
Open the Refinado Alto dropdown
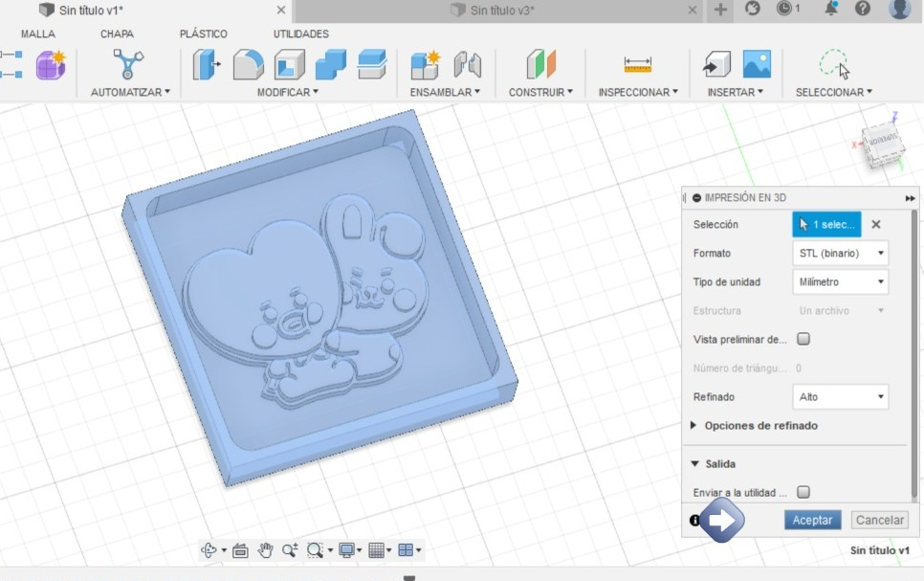point(841,397)
